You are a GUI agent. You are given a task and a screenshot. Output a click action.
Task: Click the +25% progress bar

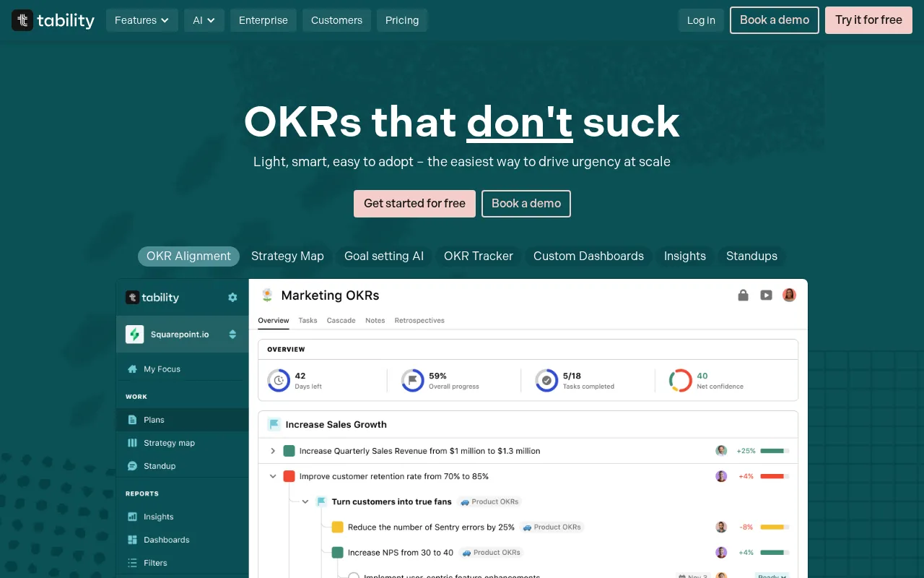coord(775,451)
